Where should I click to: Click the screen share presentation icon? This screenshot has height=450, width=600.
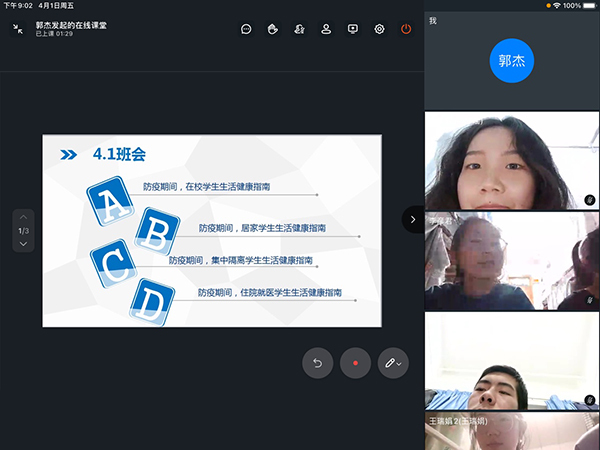[x=353, y=29]
